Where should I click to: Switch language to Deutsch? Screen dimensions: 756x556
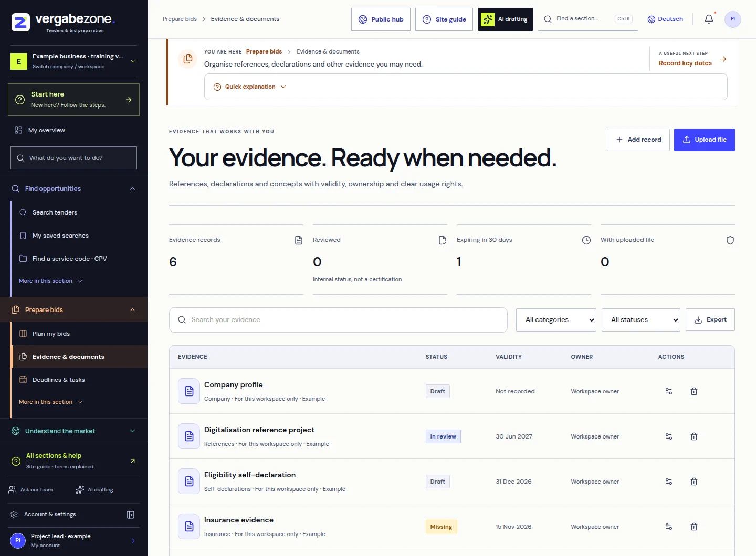(x=665, y=19)
